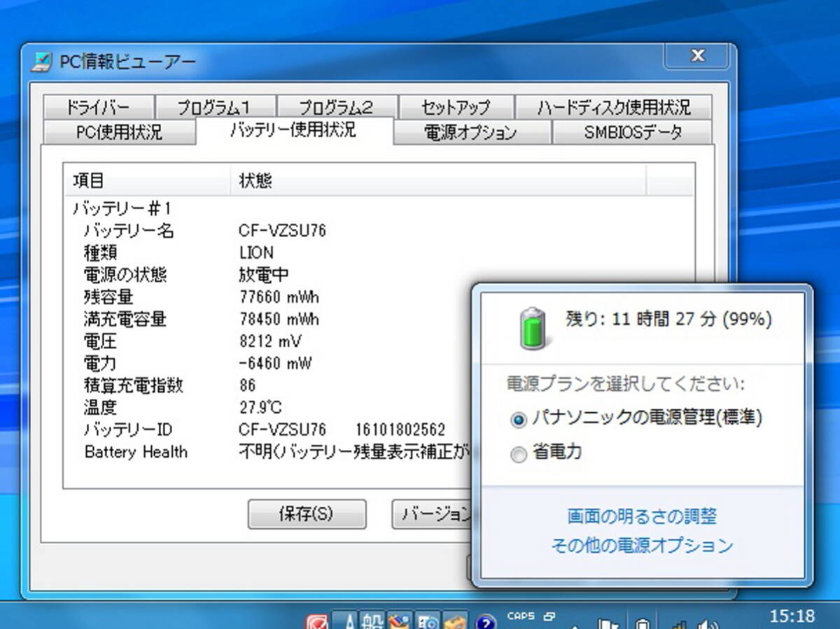
Task: Click the red icon left of language bar
Action: tap(318, 621)
